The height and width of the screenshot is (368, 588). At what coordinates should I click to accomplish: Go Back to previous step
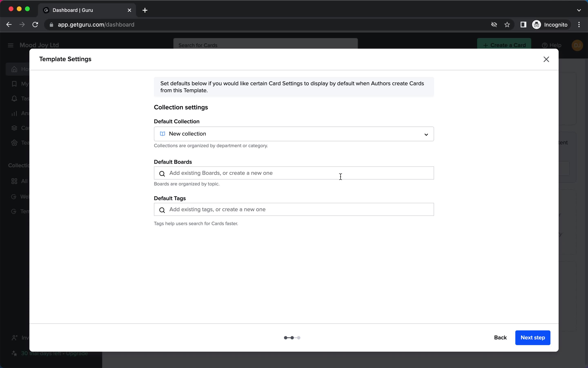click(x=500, y=338)
